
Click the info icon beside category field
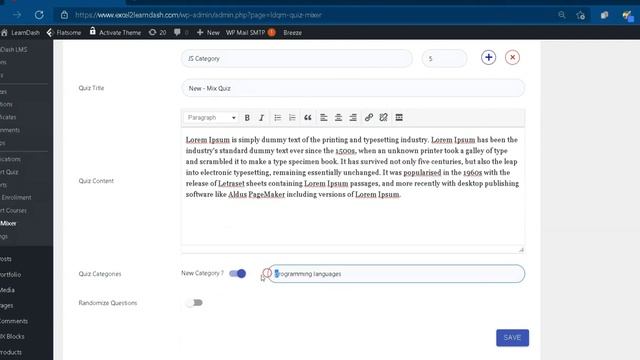point(267,273)
